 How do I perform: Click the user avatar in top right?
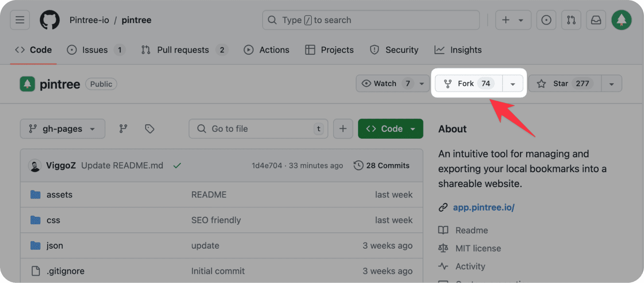pos(622,20)
